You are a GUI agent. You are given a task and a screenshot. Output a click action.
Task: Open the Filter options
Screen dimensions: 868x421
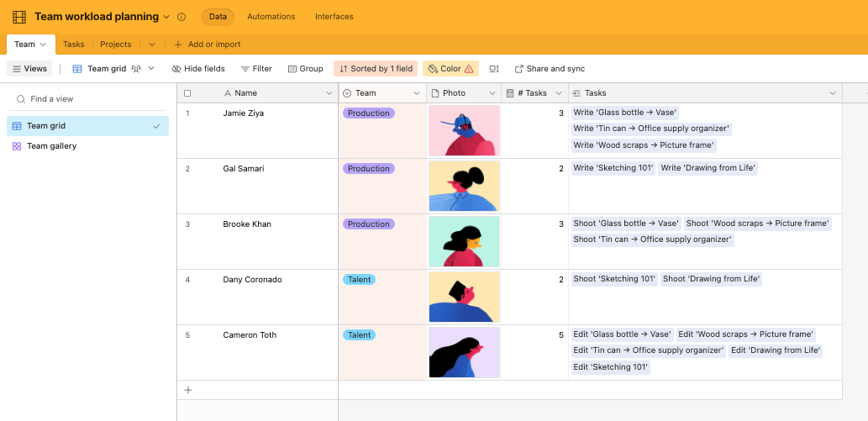click(x=256, y=69)
